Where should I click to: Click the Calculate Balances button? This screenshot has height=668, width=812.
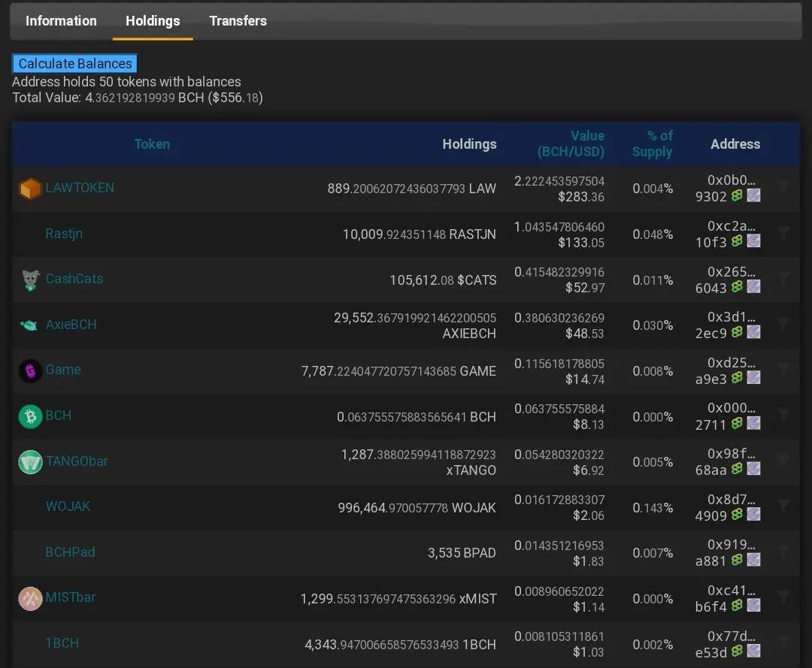75,64
